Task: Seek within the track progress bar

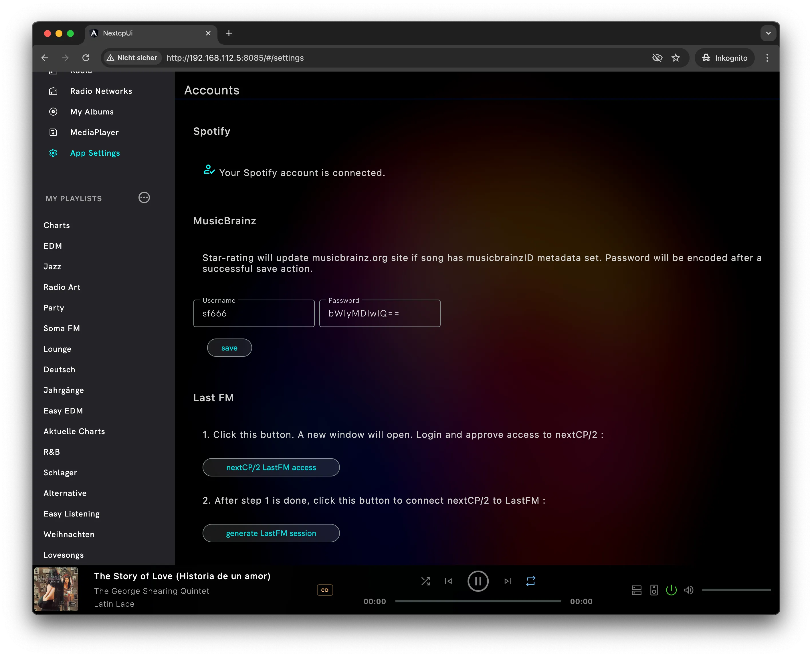Action: pos(478,601)
